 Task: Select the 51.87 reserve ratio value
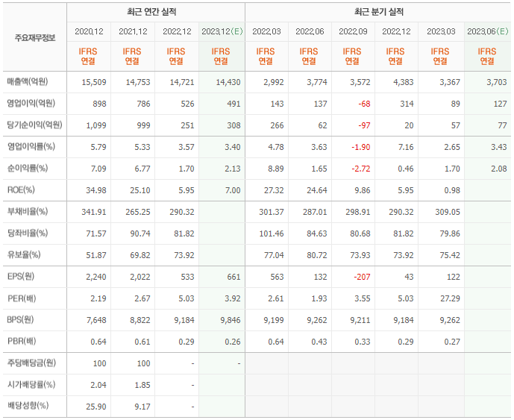point(96,255)
